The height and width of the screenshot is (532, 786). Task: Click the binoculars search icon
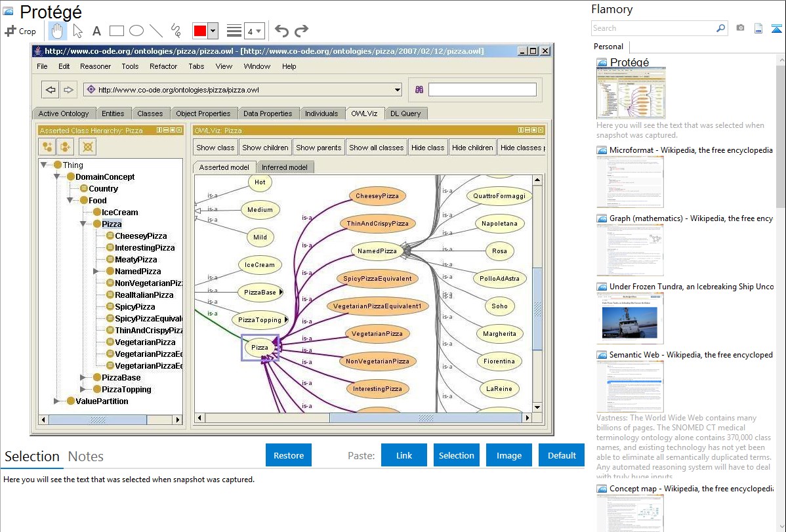(x=419, y=90)
